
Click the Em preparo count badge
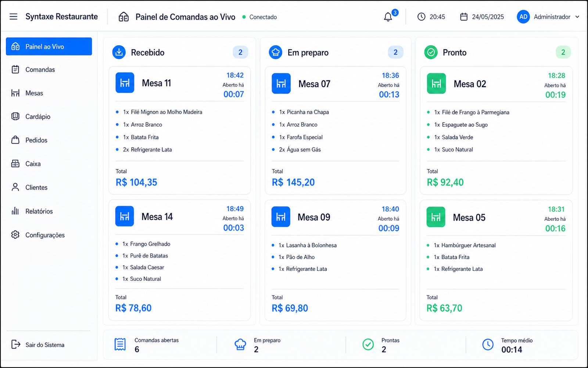point(395,52)
